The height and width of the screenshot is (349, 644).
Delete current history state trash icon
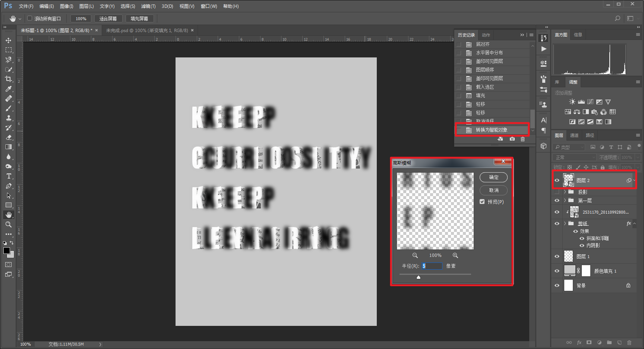[523, 139]
